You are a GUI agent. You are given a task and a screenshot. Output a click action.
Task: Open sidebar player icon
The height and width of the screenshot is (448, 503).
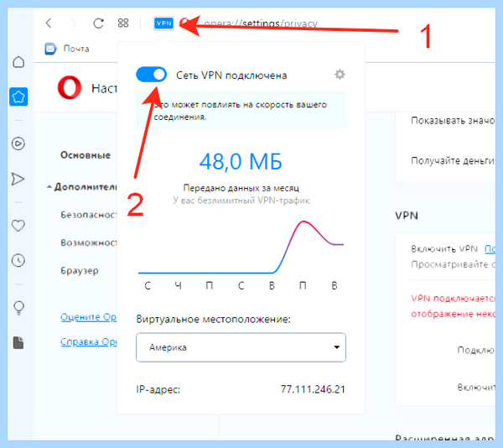(18, 143)
